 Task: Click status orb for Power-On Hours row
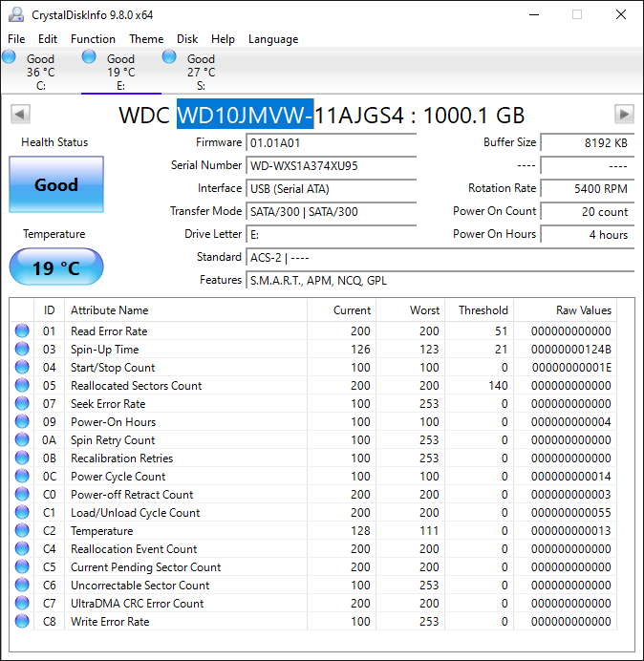click(x=22, y=421)
